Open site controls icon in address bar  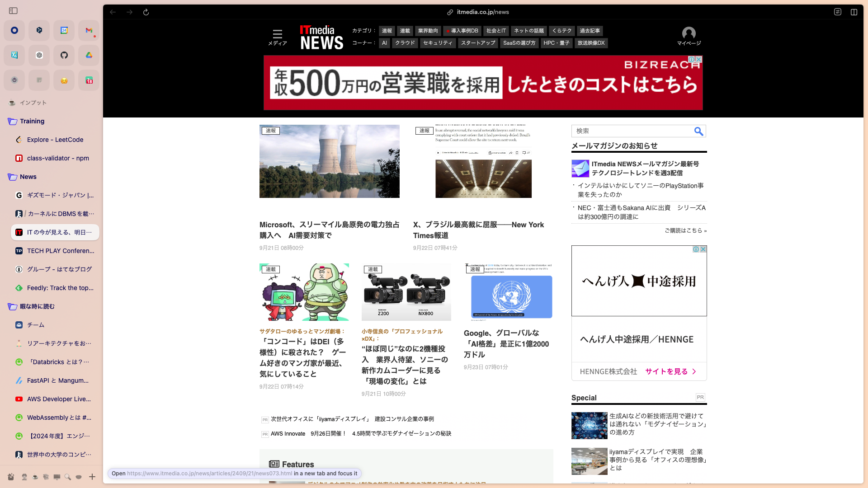(x=838, y=12)
